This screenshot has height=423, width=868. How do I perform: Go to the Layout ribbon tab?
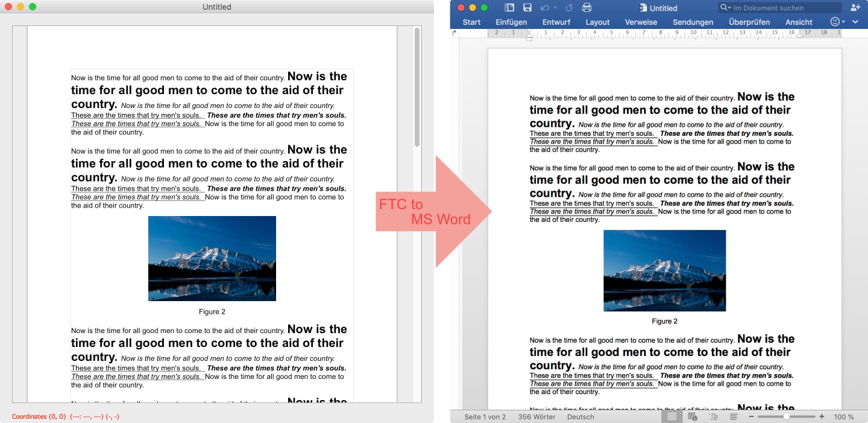point(598,22)
